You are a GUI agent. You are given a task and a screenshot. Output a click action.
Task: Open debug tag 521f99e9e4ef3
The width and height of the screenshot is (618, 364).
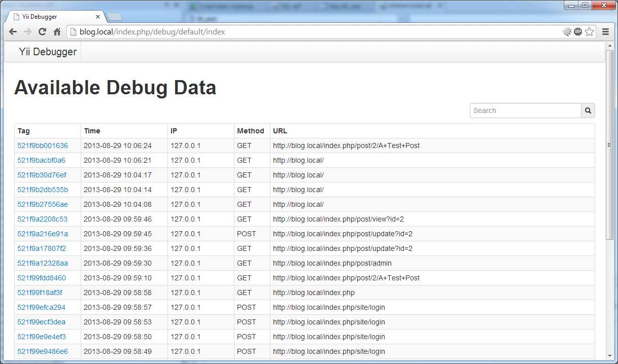click(x=42, y=337)
